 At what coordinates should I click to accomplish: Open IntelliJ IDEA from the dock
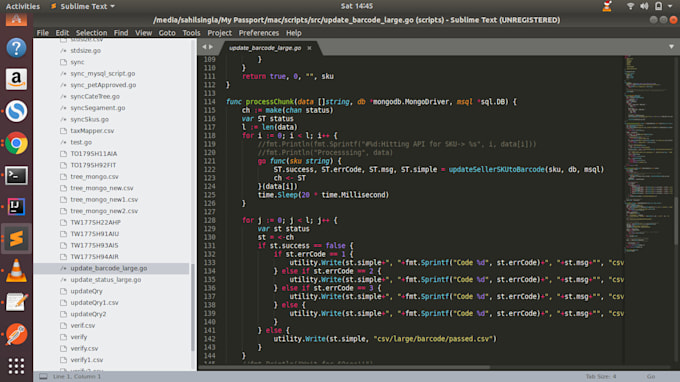(16, 207)
